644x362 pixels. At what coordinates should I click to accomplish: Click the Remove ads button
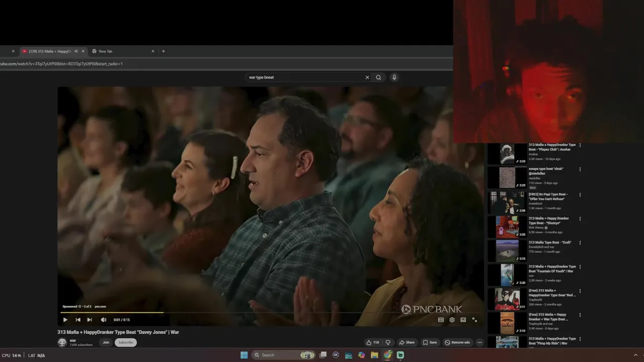coord(457,342)
